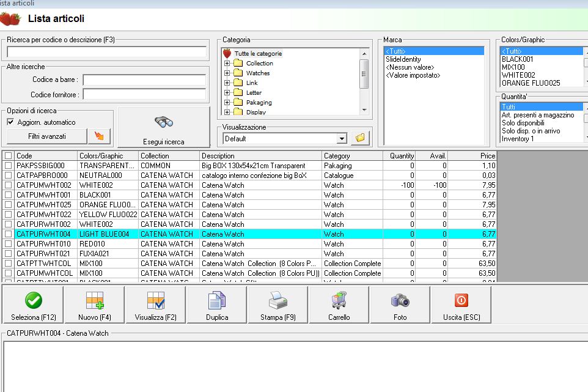Click the clear filters icon next to Filtri avanzati

pos(100,136)
